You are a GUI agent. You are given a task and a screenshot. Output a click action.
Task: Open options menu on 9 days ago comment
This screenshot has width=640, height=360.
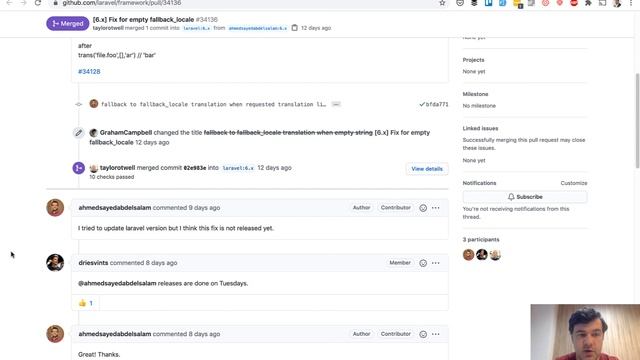pyautogui.click(x=436, y=208)
